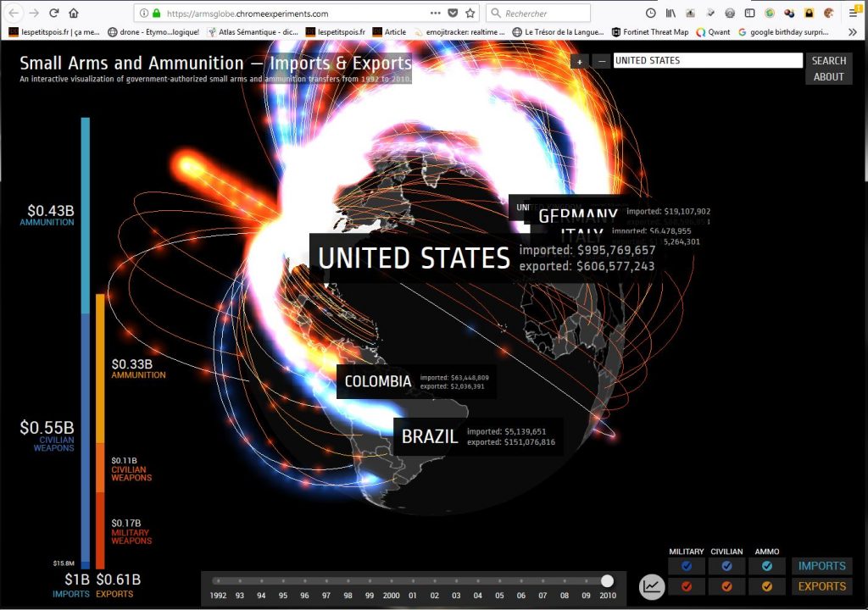Toggle Military imports checkbox

tap(687, 566)
